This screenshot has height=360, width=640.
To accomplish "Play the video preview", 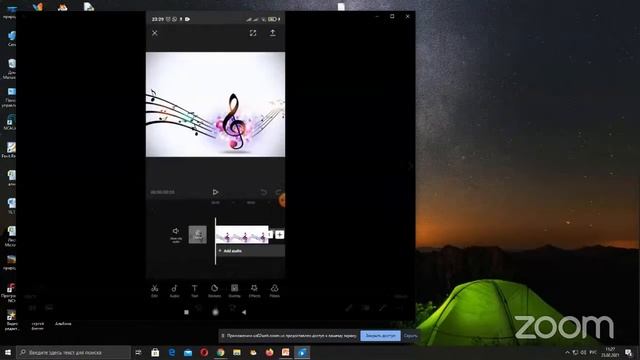I will pos(216,192).
